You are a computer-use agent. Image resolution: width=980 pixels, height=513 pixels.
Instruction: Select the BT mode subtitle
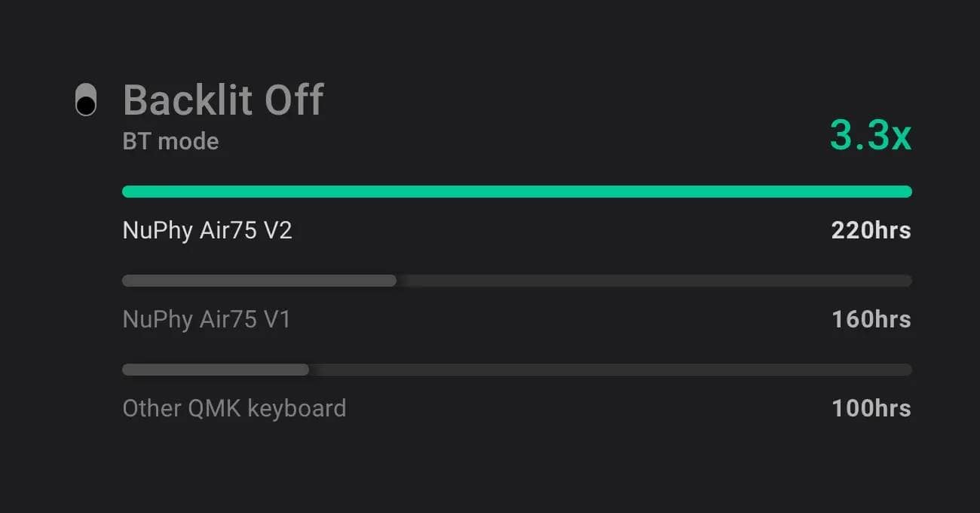pos(170,142)
